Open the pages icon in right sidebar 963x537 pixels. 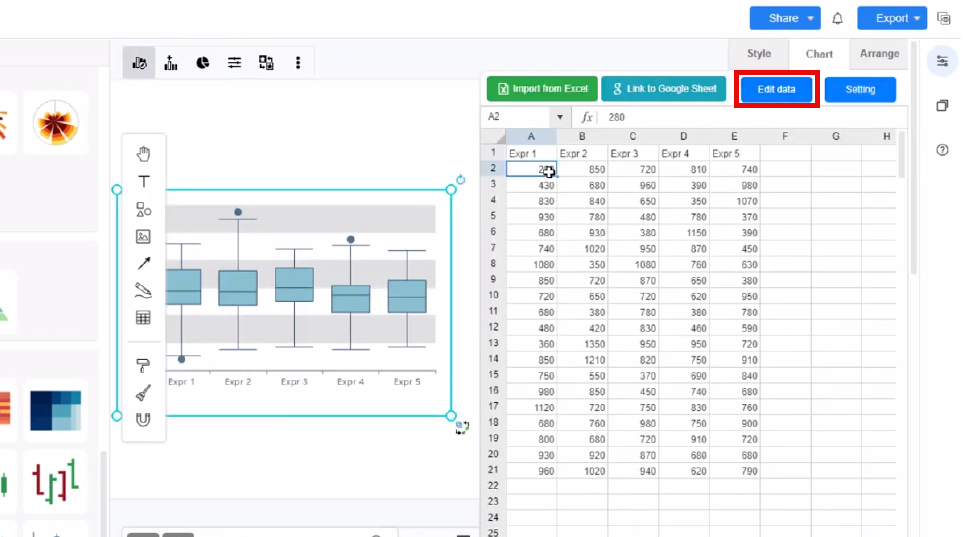click(942, 106)
